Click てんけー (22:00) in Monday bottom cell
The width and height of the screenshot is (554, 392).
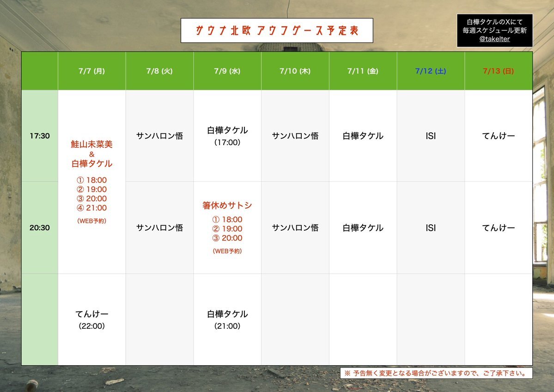[92, 320]
